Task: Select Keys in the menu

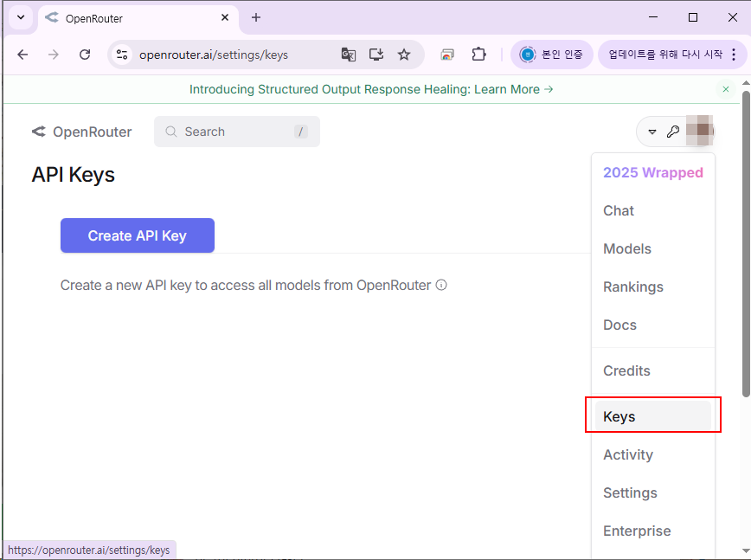Action: pyautogui.click(x=653, y=416)
